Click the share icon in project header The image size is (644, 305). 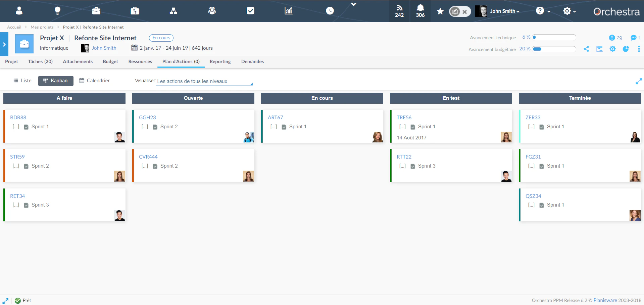586,49
